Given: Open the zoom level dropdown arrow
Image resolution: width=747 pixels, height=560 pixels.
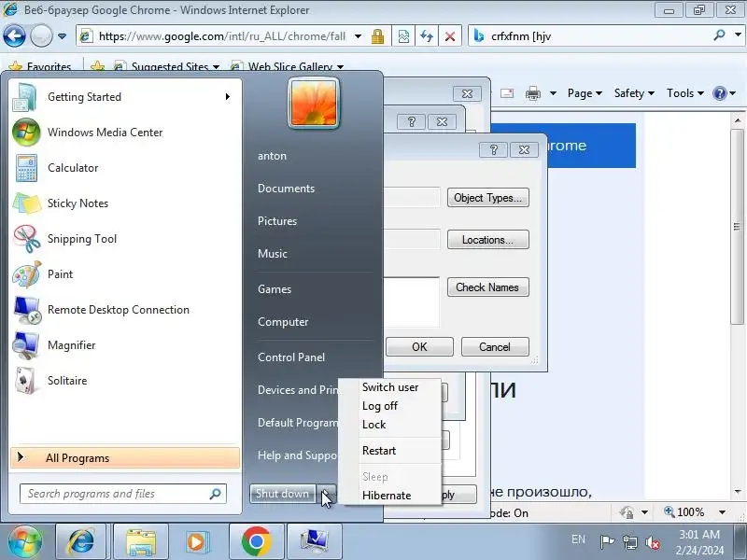Looking at the screenshot, I should (x=722, y=512).
